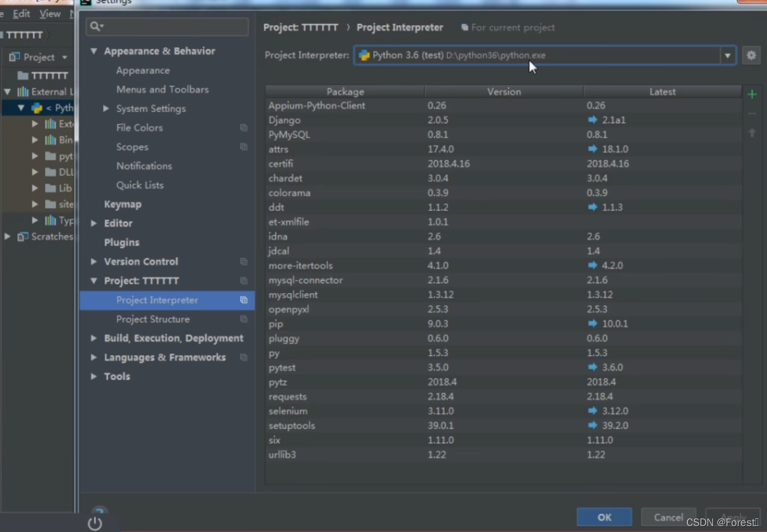Select Appearance settings page

143,70
